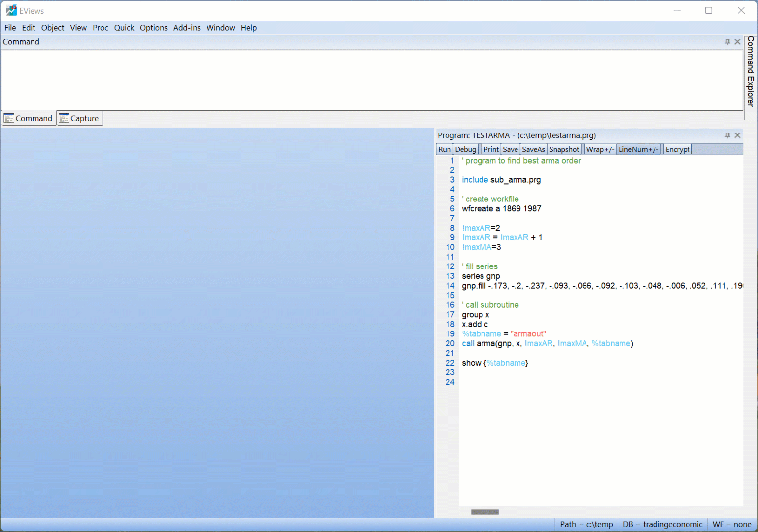Click the Path = c:\temp status entry
The width and height of the screenshot is (758, 532).
point(586,524)
